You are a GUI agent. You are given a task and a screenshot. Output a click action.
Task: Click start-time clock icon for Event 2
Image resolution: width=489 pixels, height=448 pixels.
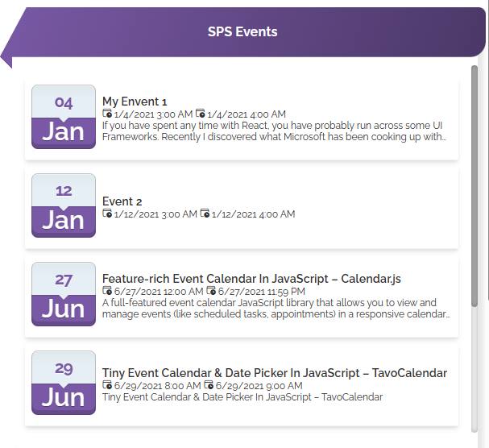(107, 214)
